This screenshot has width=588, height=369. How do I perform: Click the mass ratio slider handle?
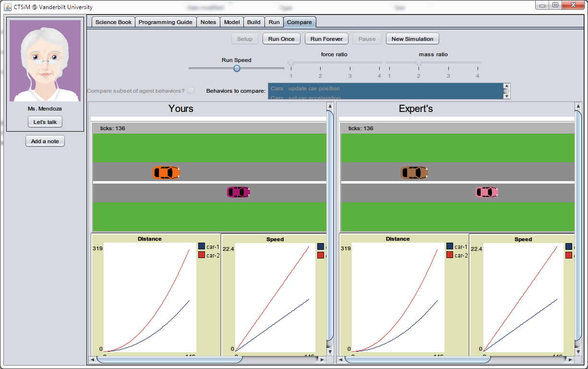[x=418, y=62]
